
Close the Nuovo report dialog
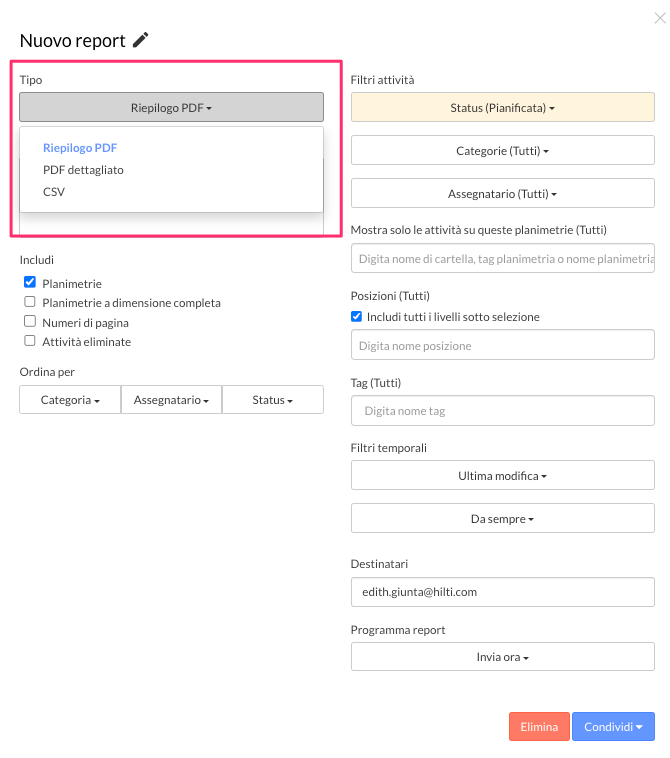[x=660, y=18]
